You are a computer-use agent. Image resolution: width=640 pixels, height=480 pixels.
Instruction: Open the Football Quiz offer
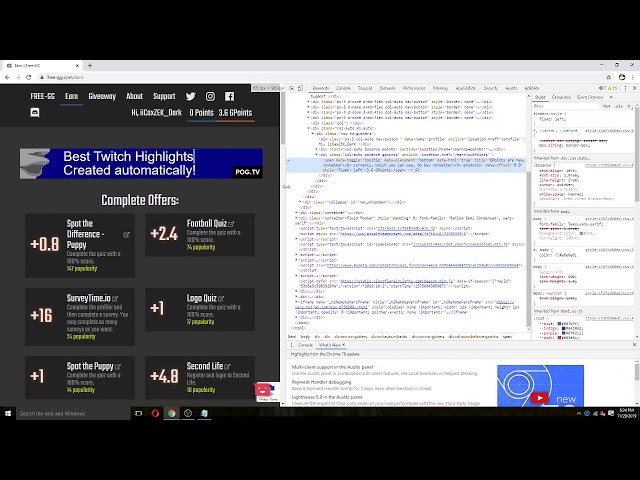[200, 235]
